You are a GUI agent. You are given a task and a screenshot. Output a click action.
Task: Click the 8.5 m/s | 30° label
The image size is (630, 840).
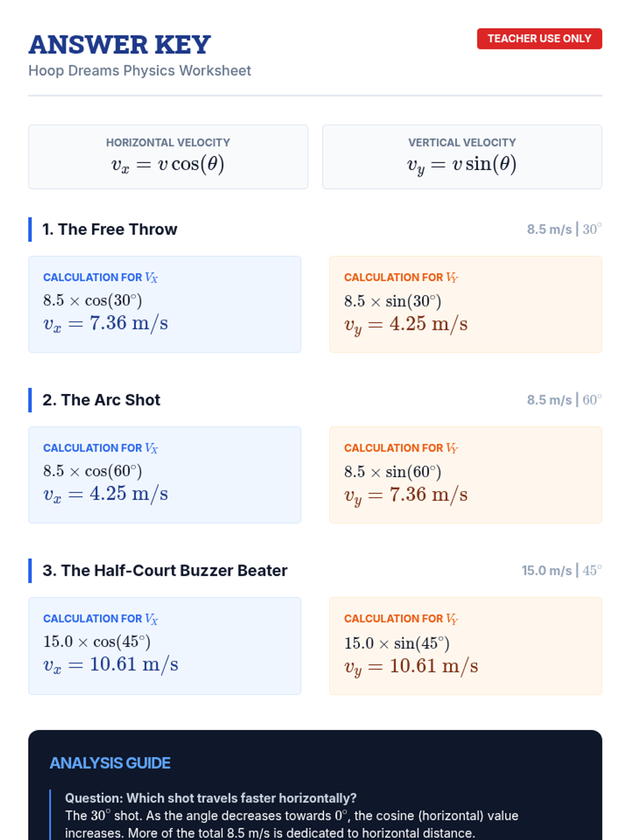564,229
